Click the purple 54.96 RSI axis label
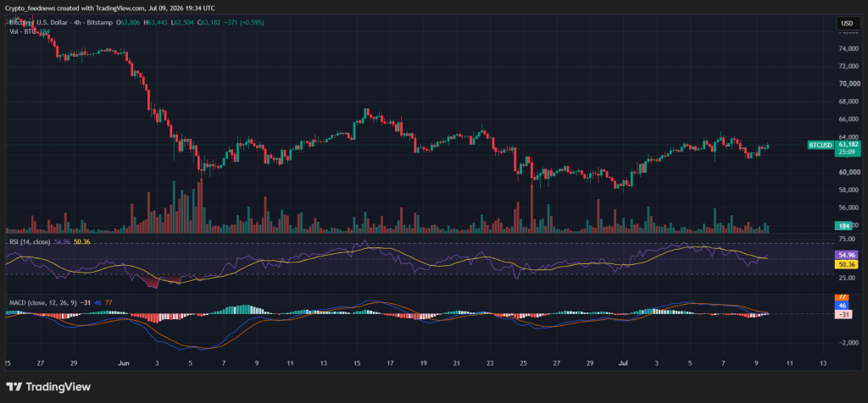This screenshot has height=403, width=868. [x=848, y=256]
